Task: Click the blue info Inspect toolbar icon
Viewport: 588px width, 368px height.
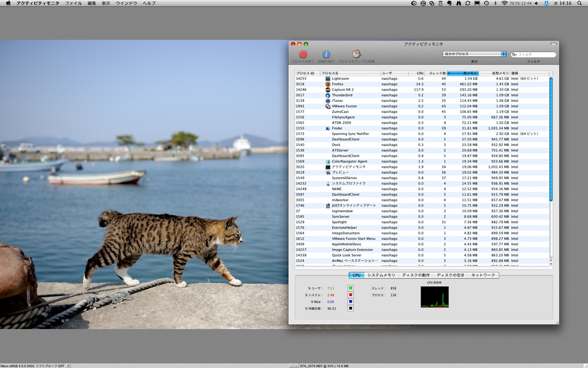Action: (326, 54)
